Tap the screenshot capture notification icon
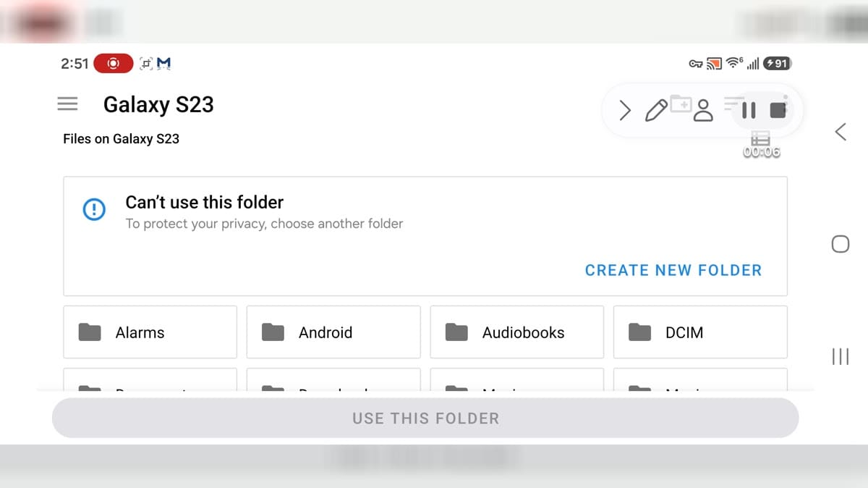Image resolution: width=868 pixels, height=488 pixels. [x=146, y=64]
